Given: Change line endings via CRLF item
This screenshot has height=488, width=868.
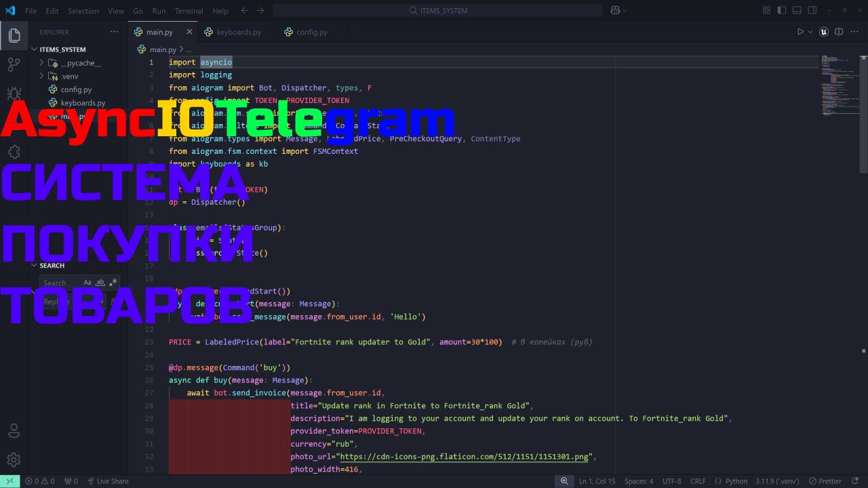Looking at the screenshot, I should pos(698,481).
